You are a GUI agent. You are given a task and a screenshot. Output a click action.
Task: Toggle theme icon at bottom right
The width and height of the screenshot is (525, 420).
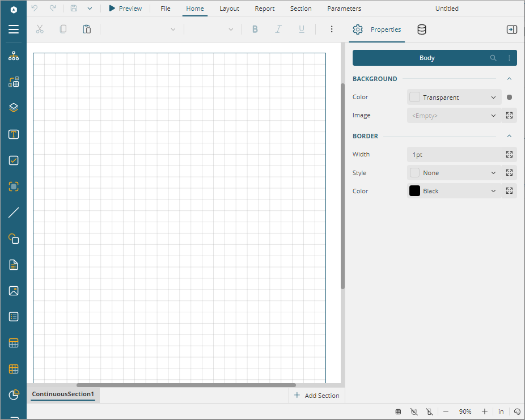pos(517,411)
